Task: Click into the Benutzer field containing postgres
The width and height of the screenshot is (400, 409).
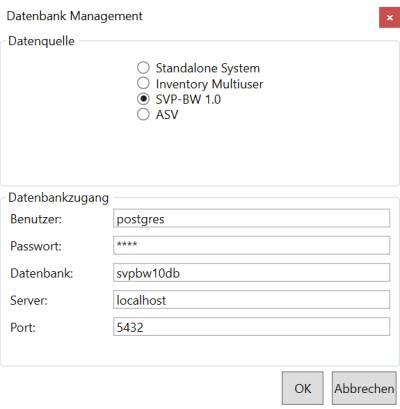Action: pyautogui.click(x=251, y=219)
